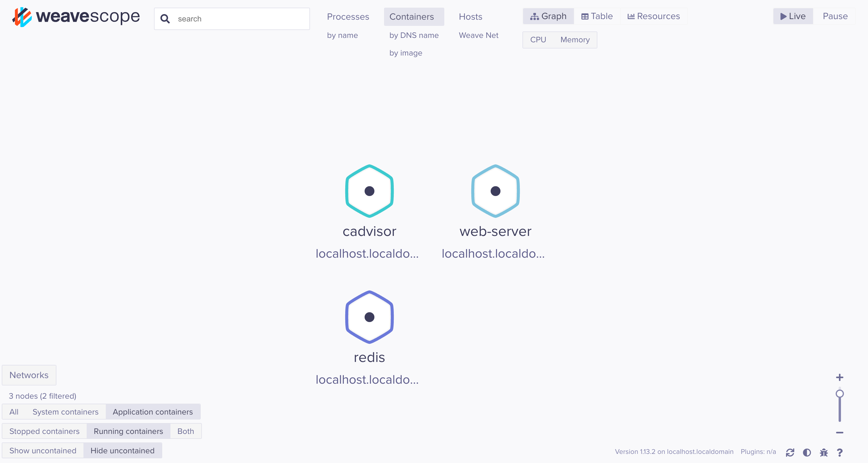This screenshot has height=463, width=868.
Task: Switch to Resources layout mode
Action: 653,16
